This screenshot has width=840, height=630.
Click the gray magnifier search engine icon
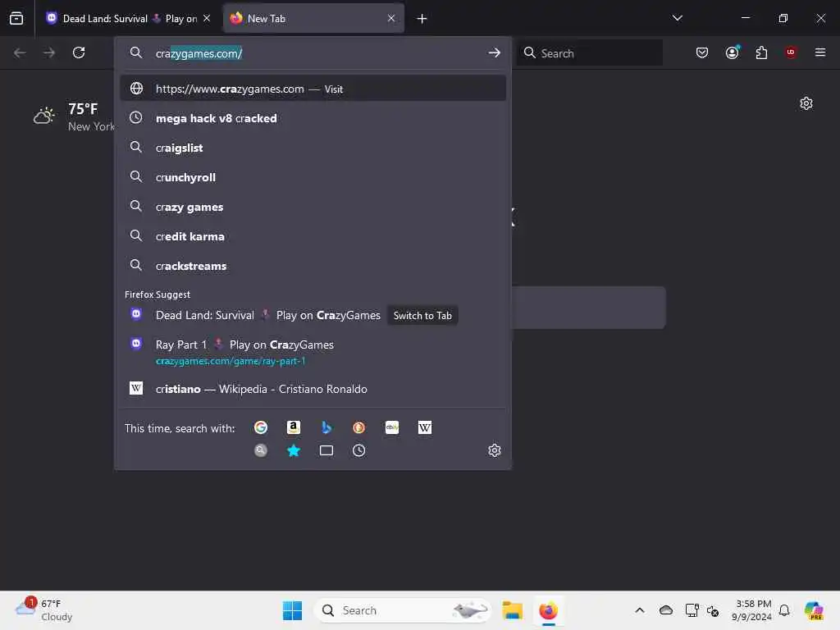click(x=261, y=450)
